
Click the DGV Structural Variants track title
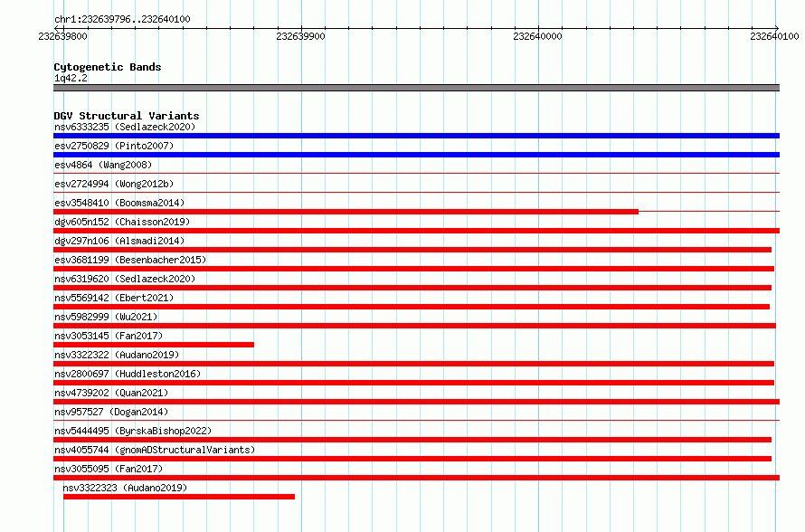point(127,116)
